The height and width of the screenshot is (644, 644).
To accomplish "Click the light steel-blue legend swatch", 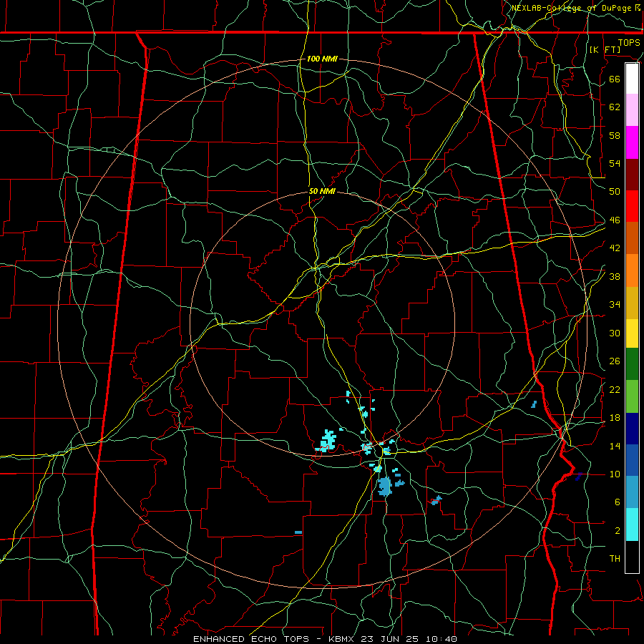I will [632, 492].
